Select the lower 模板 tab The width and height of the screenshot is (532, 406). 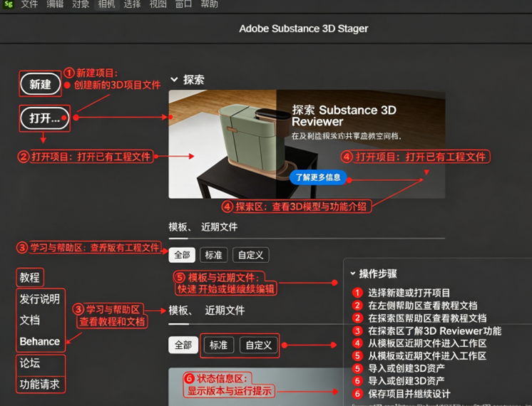178,310
